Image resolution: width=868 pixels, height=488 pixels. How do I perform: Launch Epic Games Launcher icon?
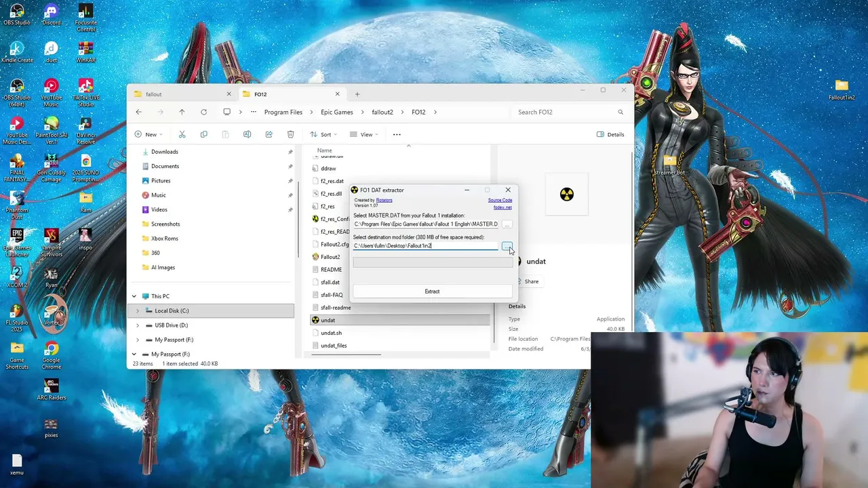click(17, 243)
